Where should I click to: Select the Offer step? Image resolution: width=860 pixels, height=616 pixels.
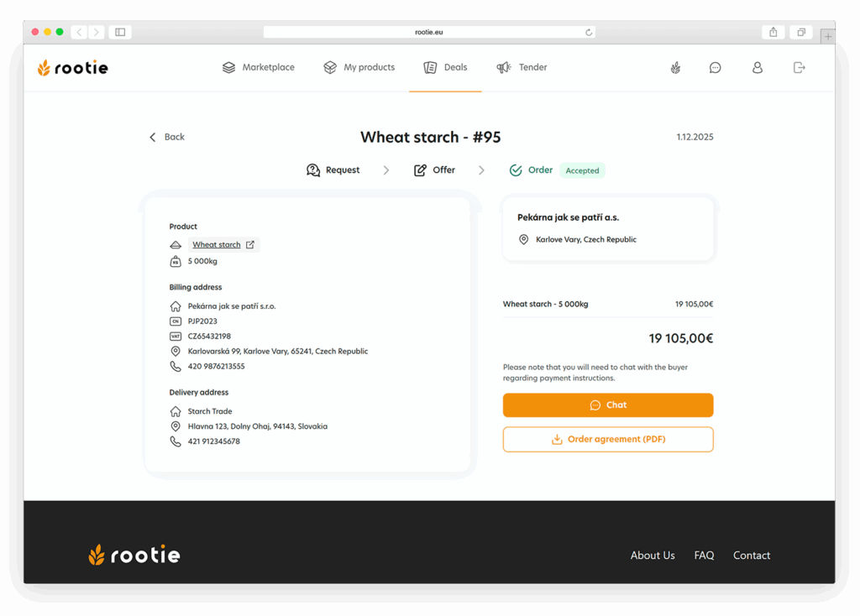435,170
